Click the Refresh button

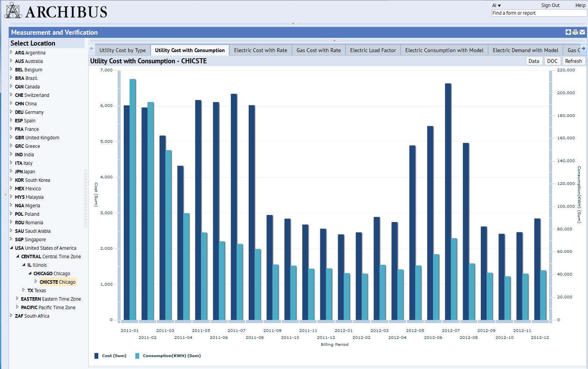pos(573,61)
